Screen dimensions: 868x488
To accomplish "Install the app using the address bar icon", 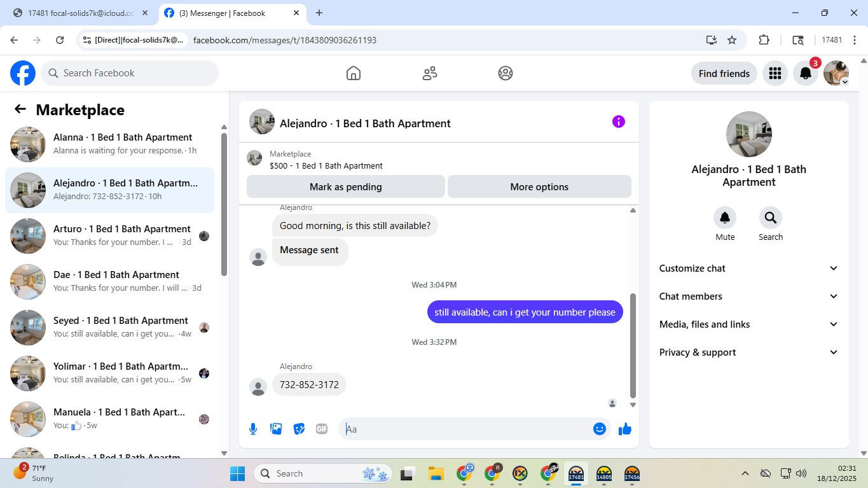I will coord(712,40).
